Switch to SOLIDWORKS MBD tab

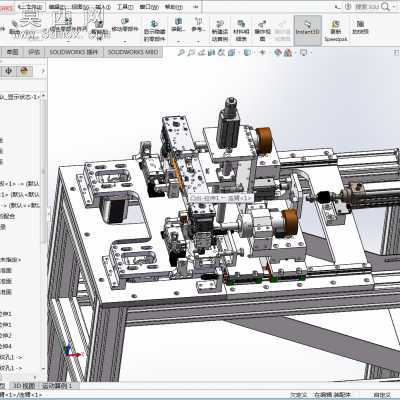coord(133,52)
